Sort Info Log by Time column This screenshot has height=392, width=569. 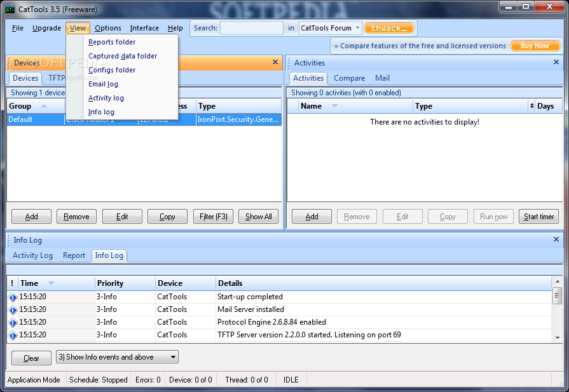coord(51,283)
